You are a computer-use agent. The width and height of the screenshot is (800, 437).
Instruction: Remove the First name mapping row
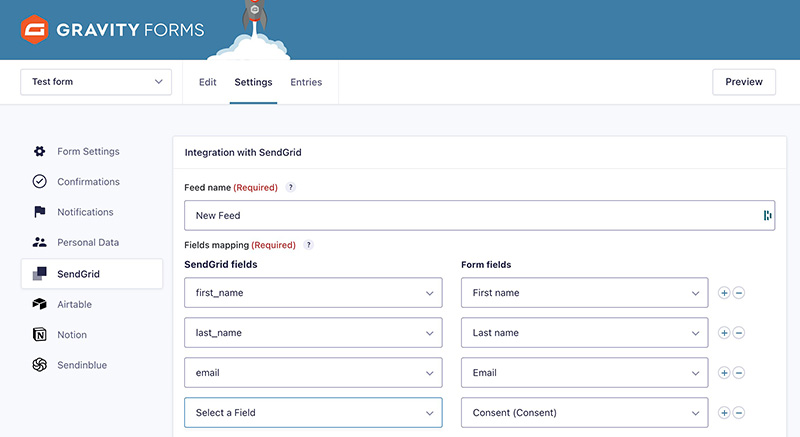tap(739, 293)
